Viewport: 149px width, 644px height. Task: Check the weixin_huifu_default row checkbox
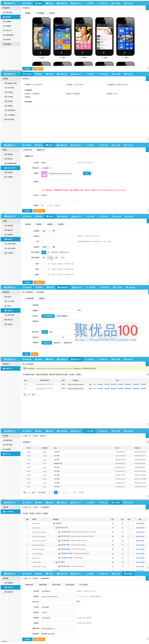click(27, 536)
